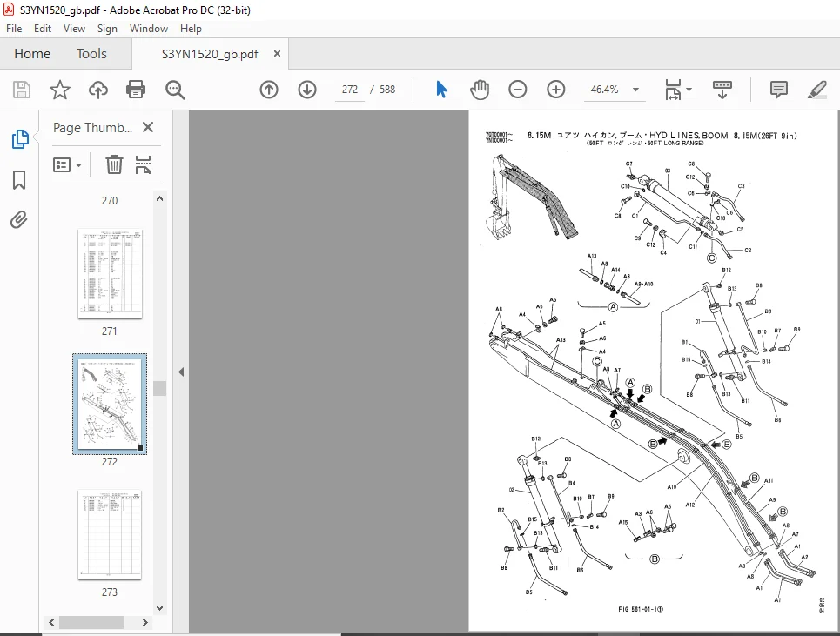Click the thumbnail label 270
This screenshot has width=840, height=636.
[x=110, y=201]
